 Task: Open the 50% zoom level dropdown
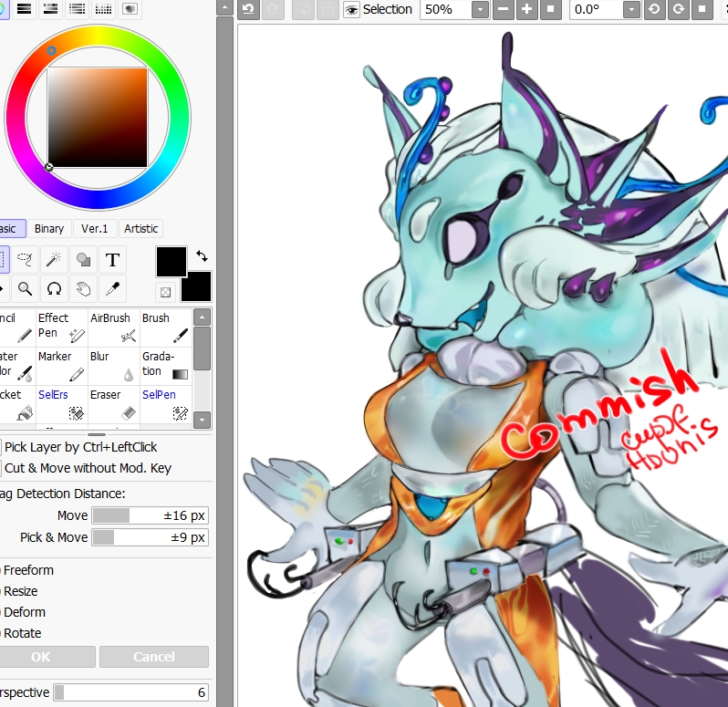click(x=481, y=10)
